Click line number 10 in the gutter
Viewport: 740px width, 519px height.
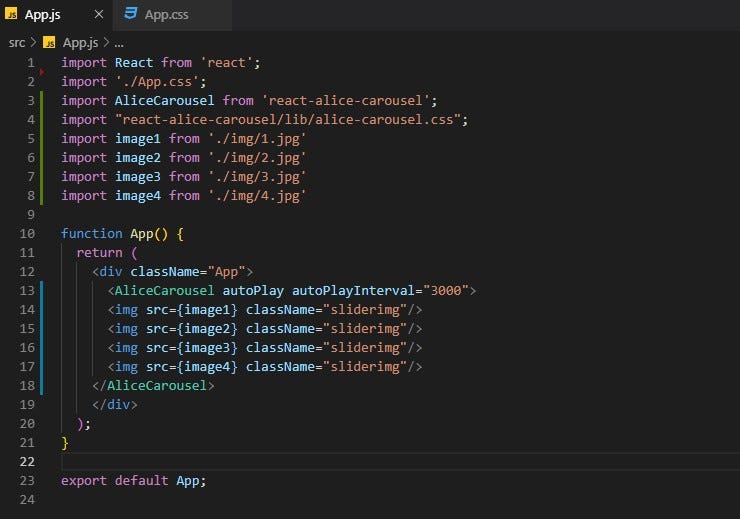(x=27, y=234)
